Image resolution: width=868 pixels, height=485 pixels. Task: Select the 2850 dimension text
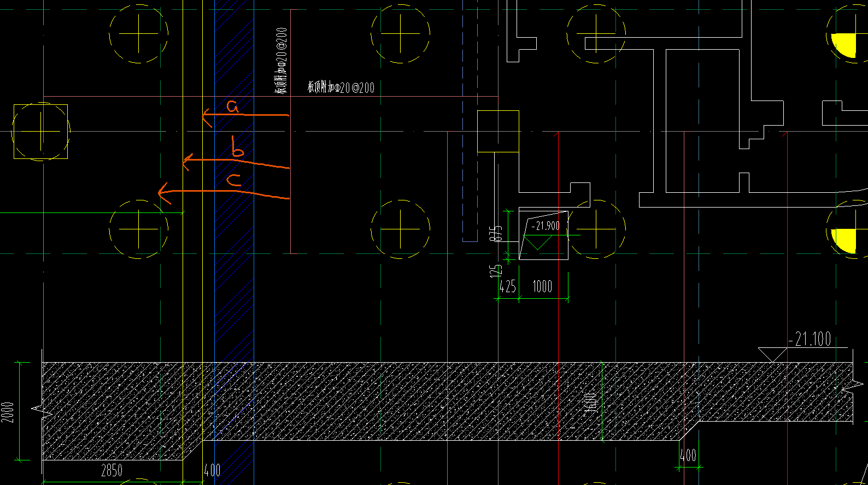click(x=112, y=470)
